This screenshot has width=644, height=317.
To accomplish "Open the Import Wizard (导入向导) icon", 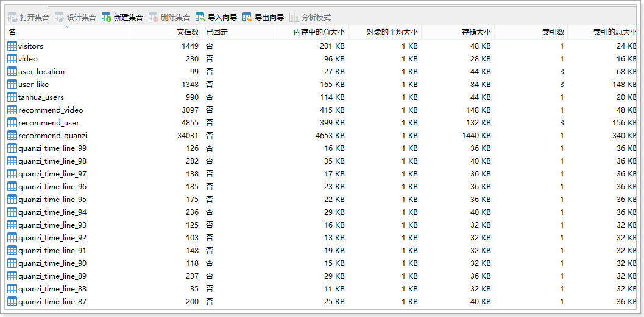I will [x=200, y=17].
